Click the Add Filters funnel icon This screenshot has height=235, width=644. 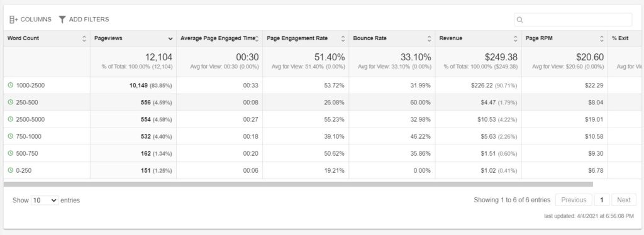tap(62, 19)
